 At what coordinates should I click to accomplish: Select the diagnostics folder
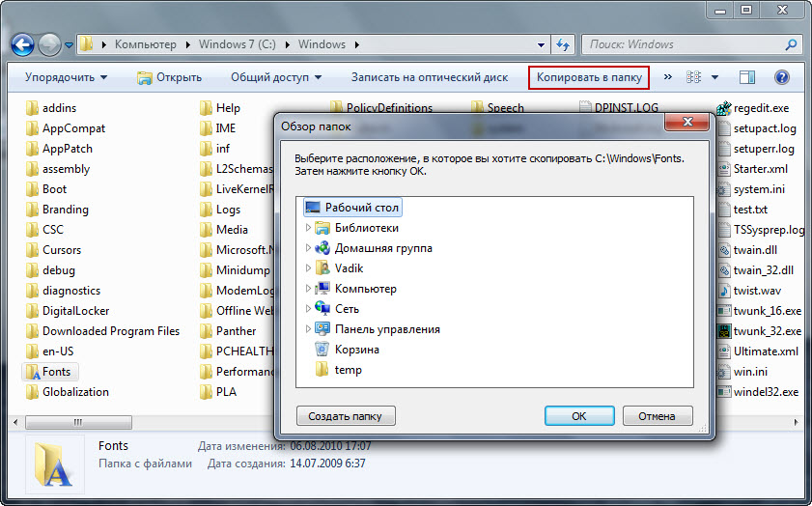pyautogui.click(x=63, y=291)
